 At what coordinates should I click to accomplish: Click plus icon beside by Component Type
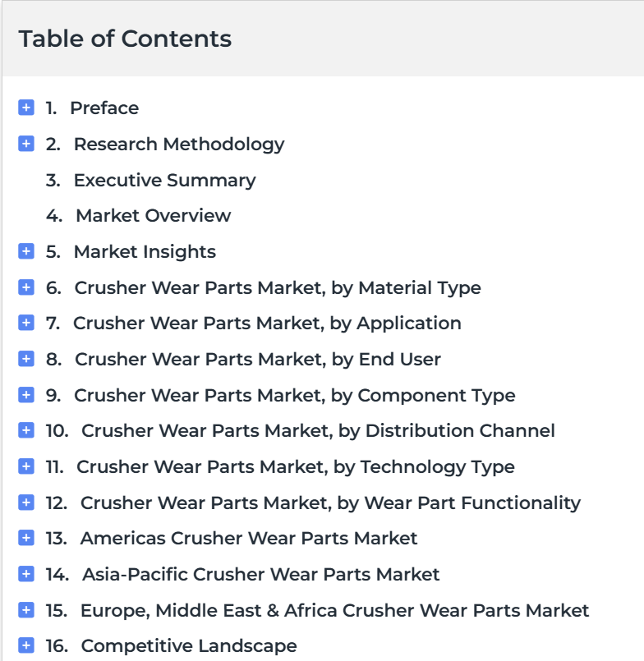click(26, 395)
